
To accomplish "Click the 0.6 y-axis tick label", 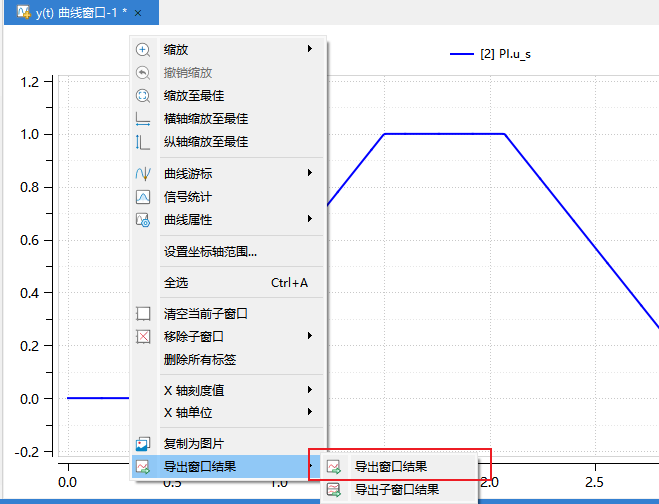I will pos(29,240).
